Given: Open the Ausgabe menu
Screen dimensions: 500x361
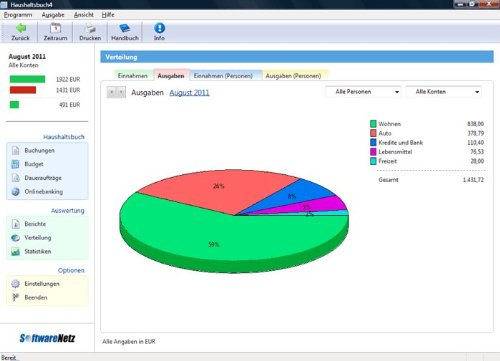Looking at the screenshot, I should 53,15.
